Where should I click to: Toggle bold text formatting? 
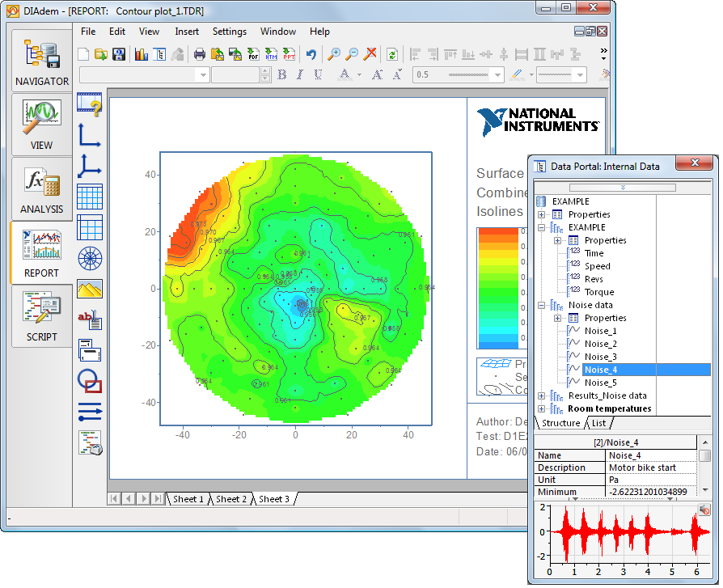click(282, 74)
